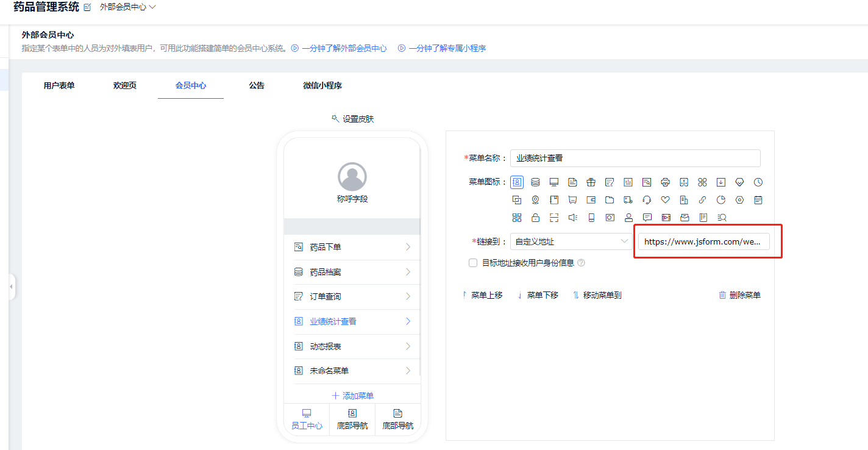The height and width of the screenshot is (450, 868).
Task: Select the heart-shaped menu icon
Action: pyautogui.click(x=665, y=200)
